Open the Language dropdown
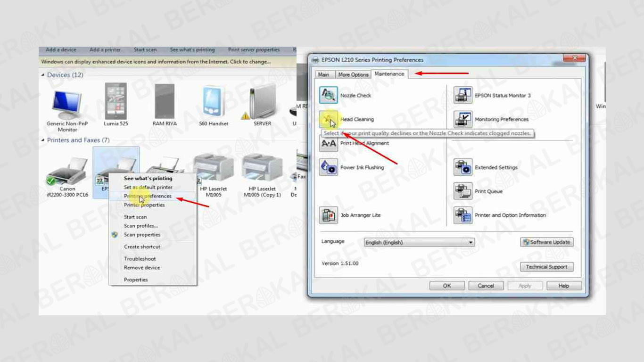644x362 pixels. [419, 242]
